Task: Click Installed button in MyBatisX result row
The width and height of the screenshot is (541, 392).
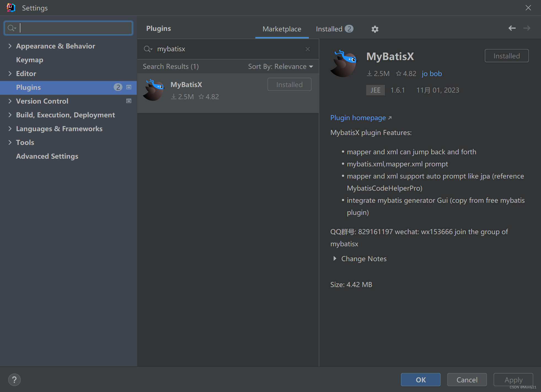Action: (289, 85)
